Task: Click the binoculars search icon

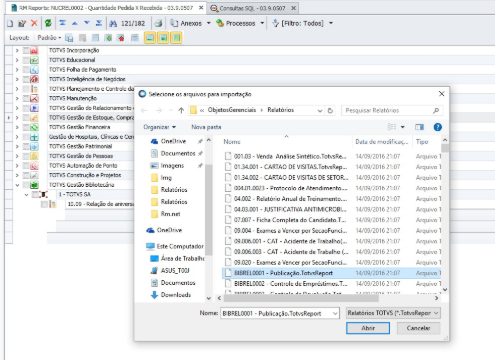Action: (113, 23)
